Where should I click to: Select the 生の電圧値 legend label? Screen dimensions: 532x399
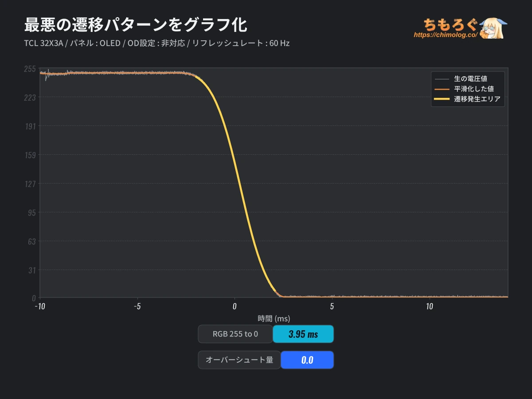click(x=470, y=79)
